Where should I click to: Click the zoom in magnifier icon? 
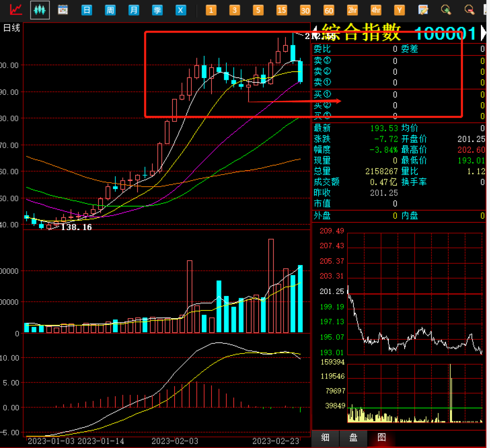coord(446,10)
